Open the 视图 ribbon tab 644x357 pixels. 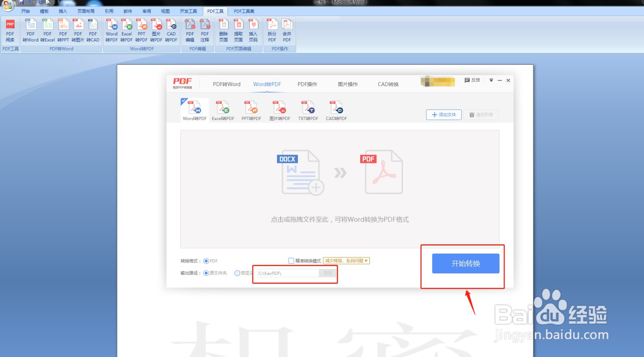tap(165, 11)
